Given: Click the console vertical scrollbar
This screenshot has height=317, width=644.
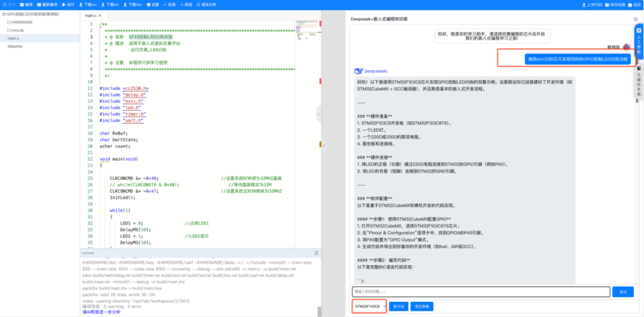Looking at the screenshot, I should pos(318,311).
